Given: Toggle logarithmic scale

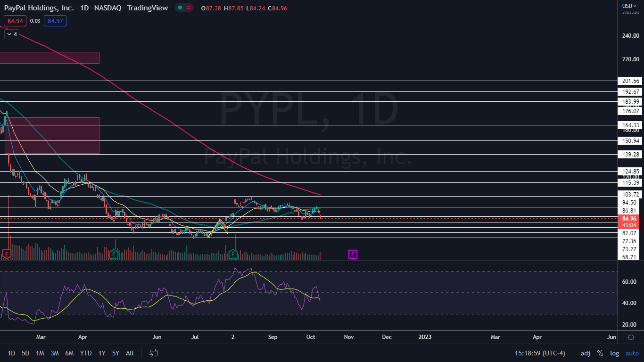Looking at the screenshot, I should (614, 353).
